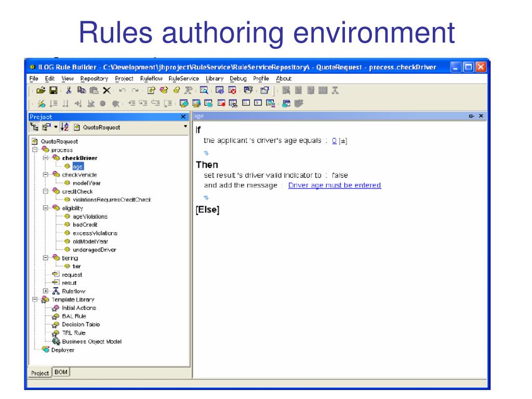Collapse the checkVehicle tree node
The height and width of the screenshot is (399, 532).
46,175
